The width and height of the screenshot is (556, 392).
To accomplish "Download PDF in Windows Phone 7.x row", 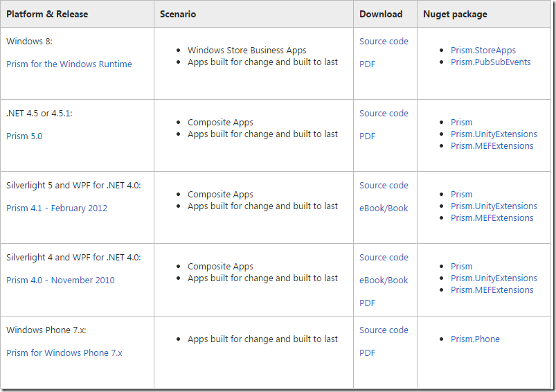I will coord(367,353).
